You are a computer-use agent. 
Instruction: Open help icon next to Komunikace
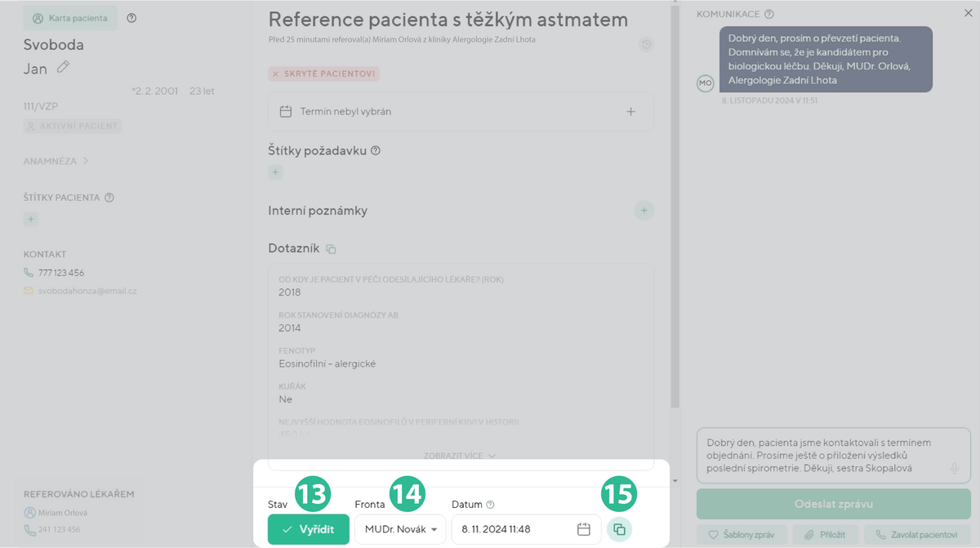coord(769,14)
